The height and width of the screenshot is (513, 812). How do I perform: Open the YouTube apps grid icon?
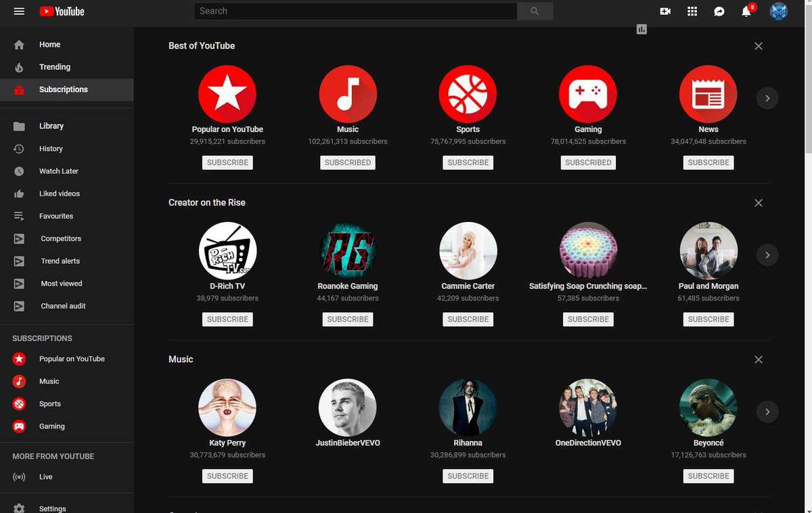coord(692,12)
